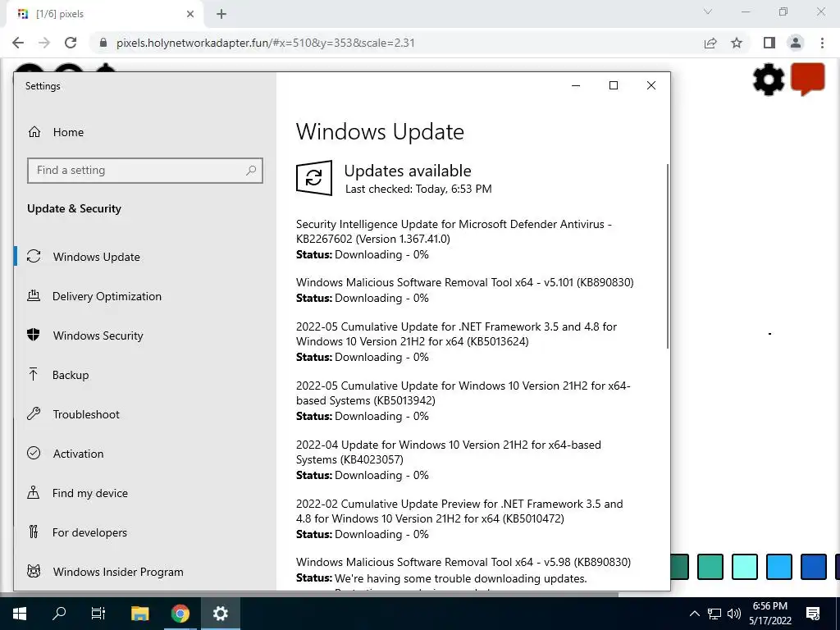This screenshot has width=840, height=630.
Task: Open Windows Insider Program settings
Action: pos(118,572)
